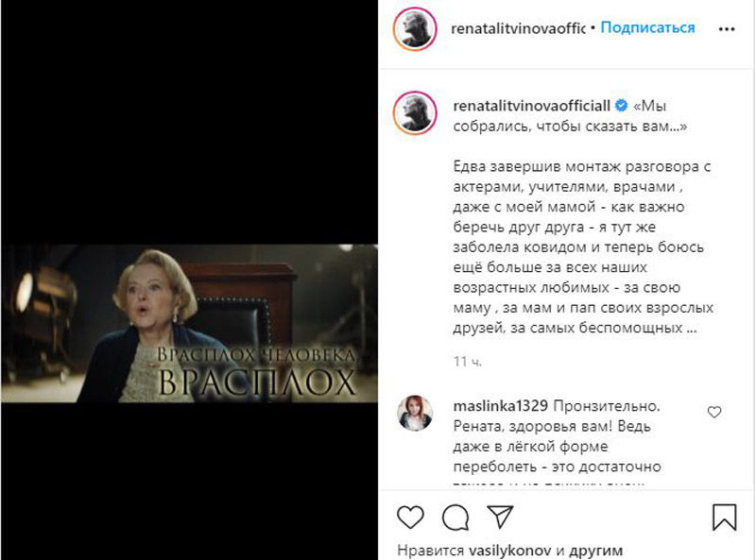Click the verified blue badge
756x560 pixels.
tap(622, 105)
